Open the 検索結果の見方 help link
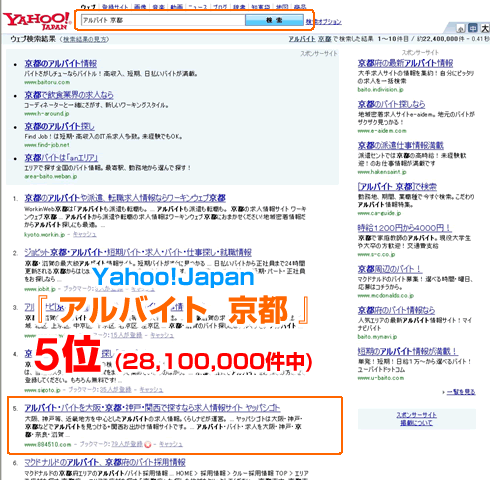This screenshot has width=490, height=480. [x=85, y=39]
